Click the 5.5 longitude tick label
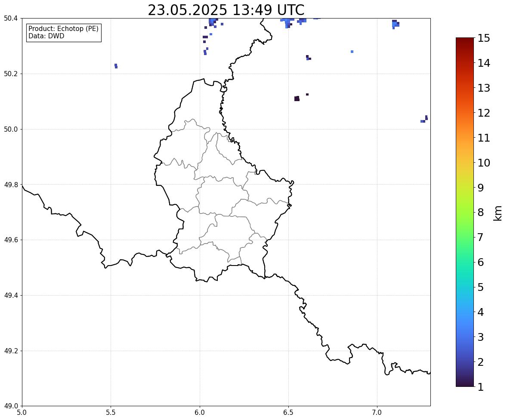Viewport: 507px width, 420px height. [x=111, y=413]
